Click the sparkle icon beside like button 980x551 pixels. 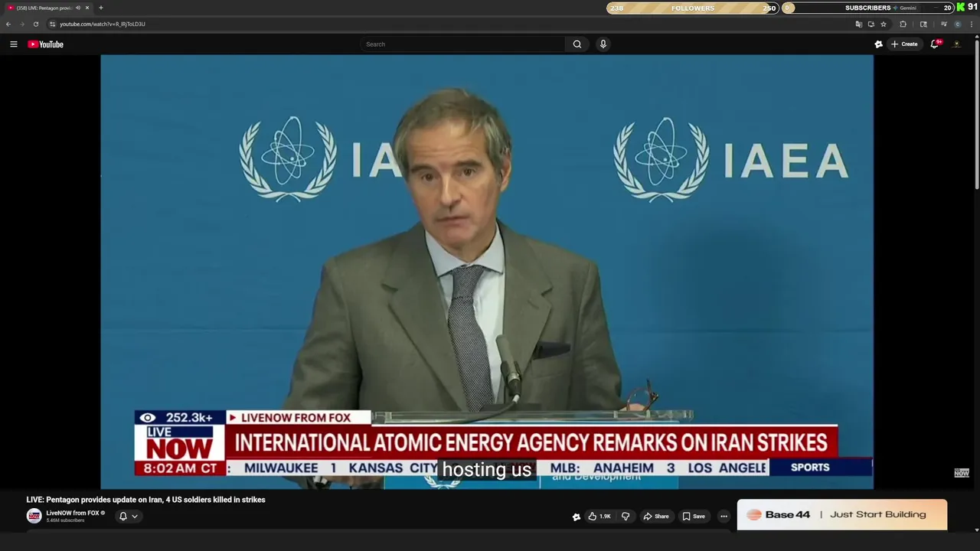pyautogui.click(x=577, y=517)
